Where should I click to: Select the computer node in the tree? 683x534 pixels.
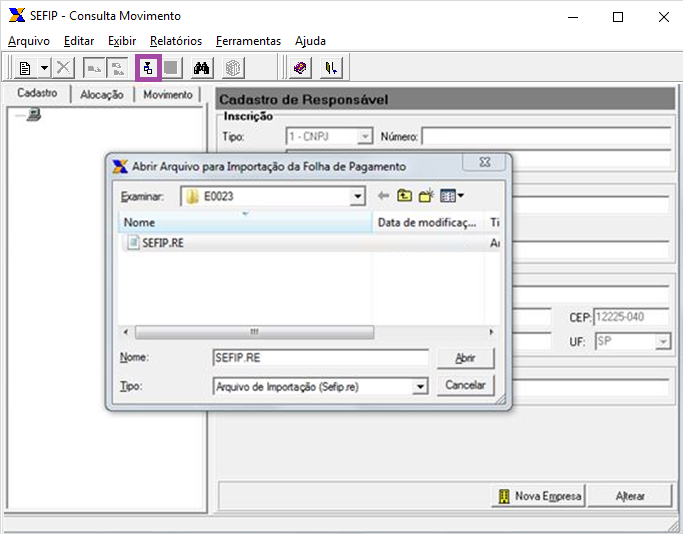34,115
